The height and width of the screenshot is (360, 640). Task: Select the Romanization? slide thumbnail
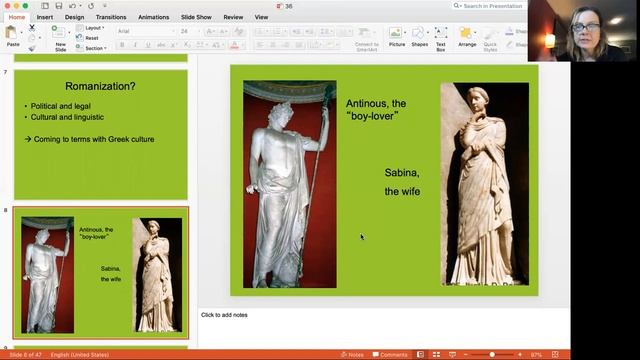(101, 135)
